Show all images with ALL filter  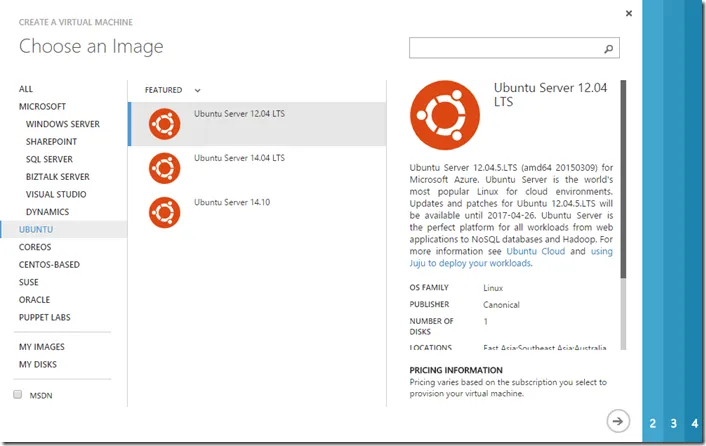click(26, 89)
